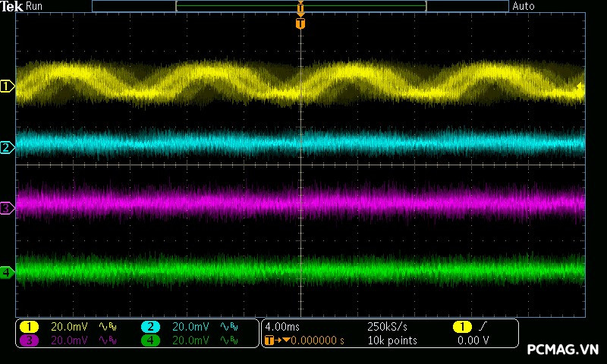Toggle the green channel 4 badge
This screenshot has height=364, width=607.
pyautogui.click(x=150, y=340)
